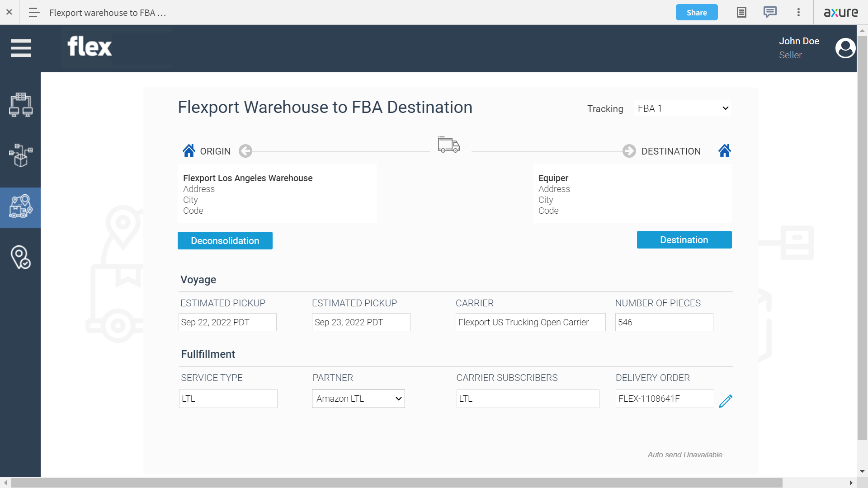This screenshot has width=868, height=488.
Task: Click the home icon next to ORIGIN
Action: (x=189, y=150)
